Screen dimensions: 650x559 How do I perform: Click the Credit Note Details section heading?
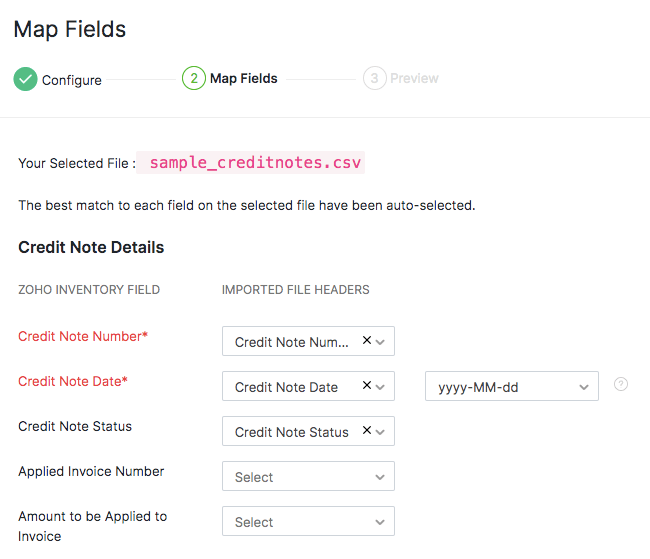coord(91,247)
